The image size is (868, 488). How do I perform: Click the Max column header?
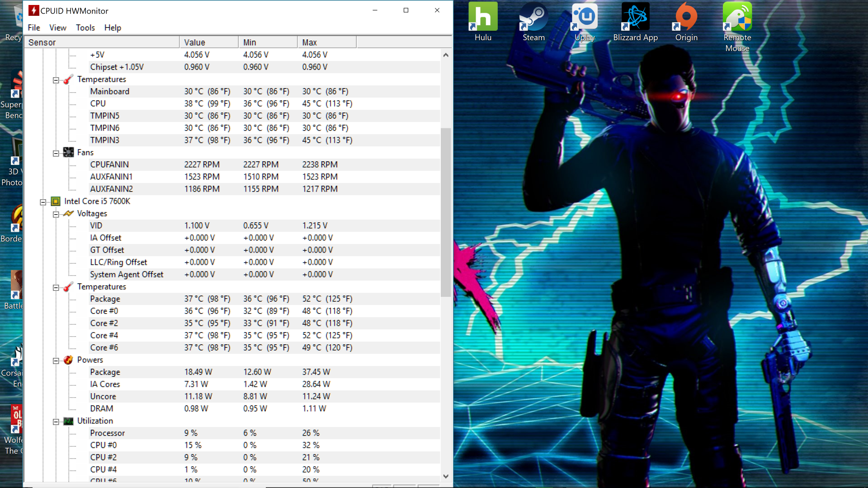tap(327, 42)
